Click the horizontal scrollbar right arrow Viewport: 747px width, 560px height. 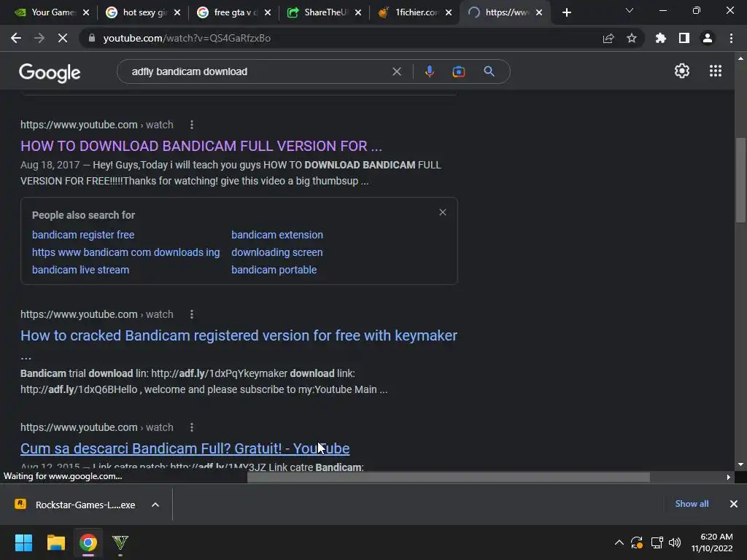coord(729,477)
